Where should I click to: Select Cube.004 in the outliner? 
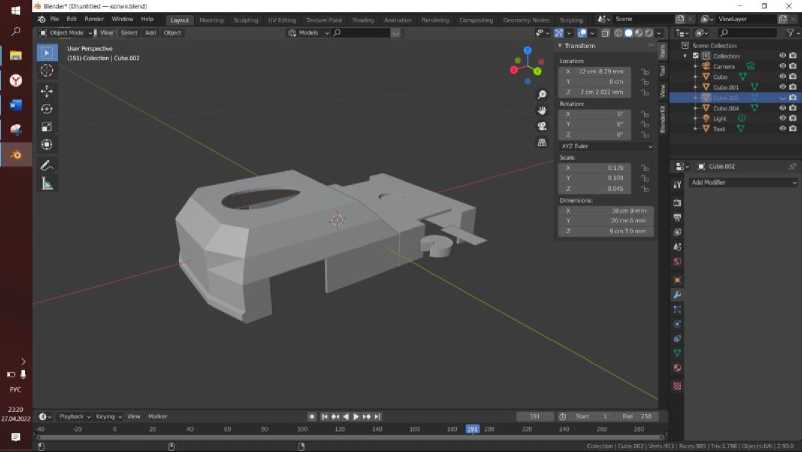pos(727,108)
